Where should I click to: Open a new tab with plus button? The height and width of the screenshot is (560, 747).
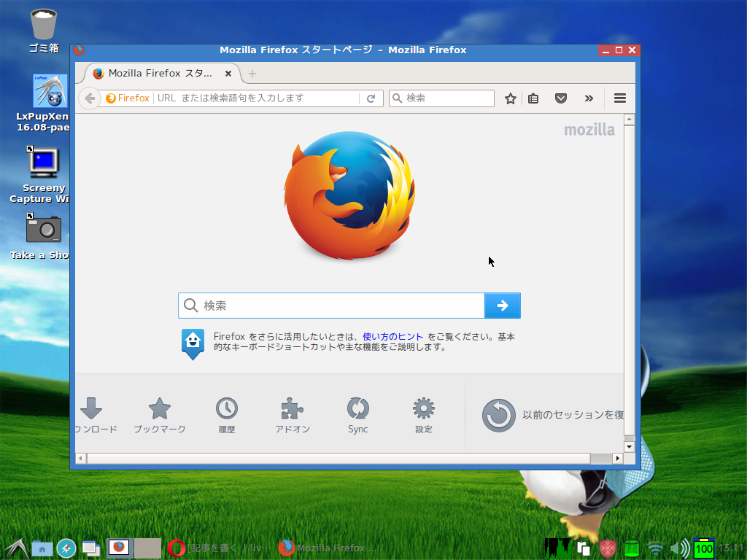252,74
